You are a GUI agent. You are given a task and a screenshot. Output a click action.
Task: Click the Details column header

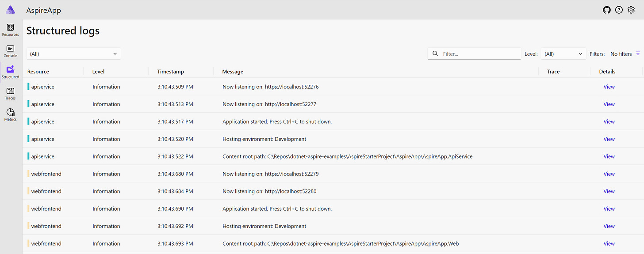607,72
